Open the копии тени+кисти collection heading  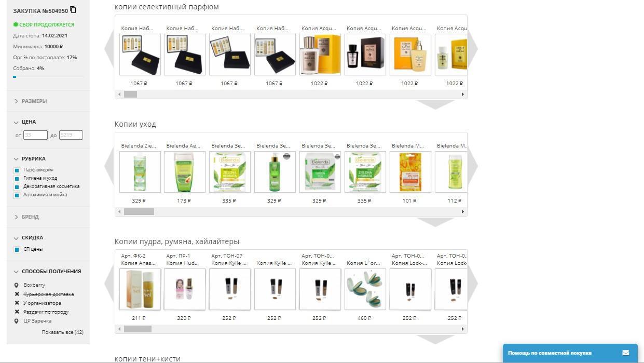(147, 359)
